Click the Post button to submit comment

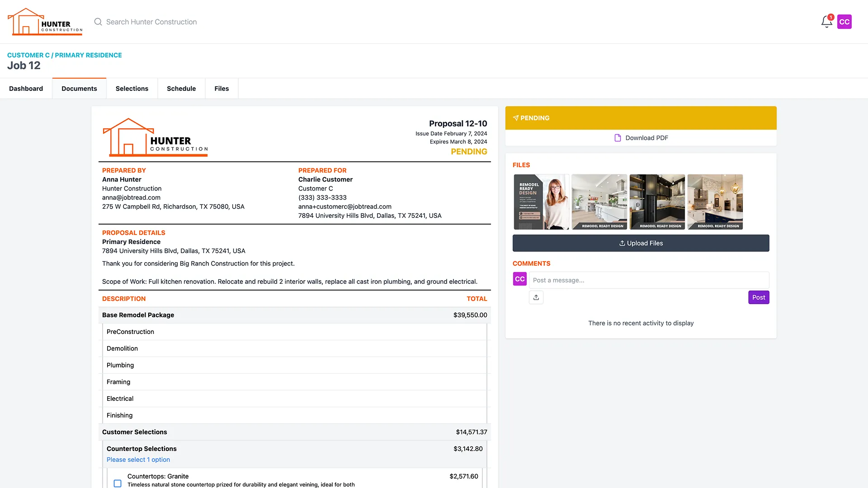pyautogui.click(x=758, y=297)
